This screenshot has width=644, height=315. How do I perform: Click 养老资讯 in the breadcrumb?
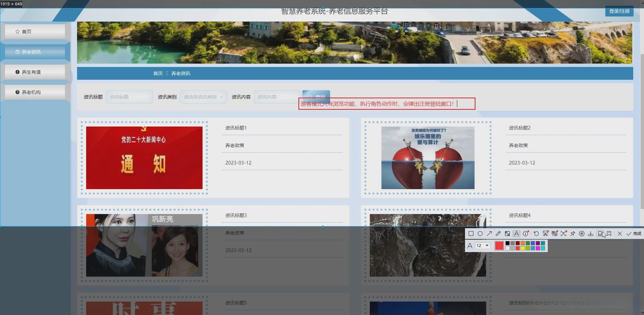tap(181, 73)
